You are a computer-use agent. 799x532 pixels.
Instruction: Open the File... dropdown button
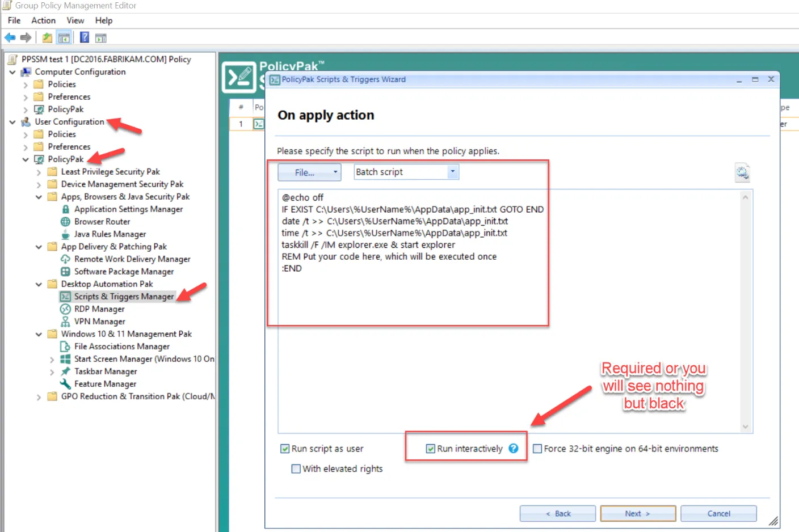click(x=309, y=172)
